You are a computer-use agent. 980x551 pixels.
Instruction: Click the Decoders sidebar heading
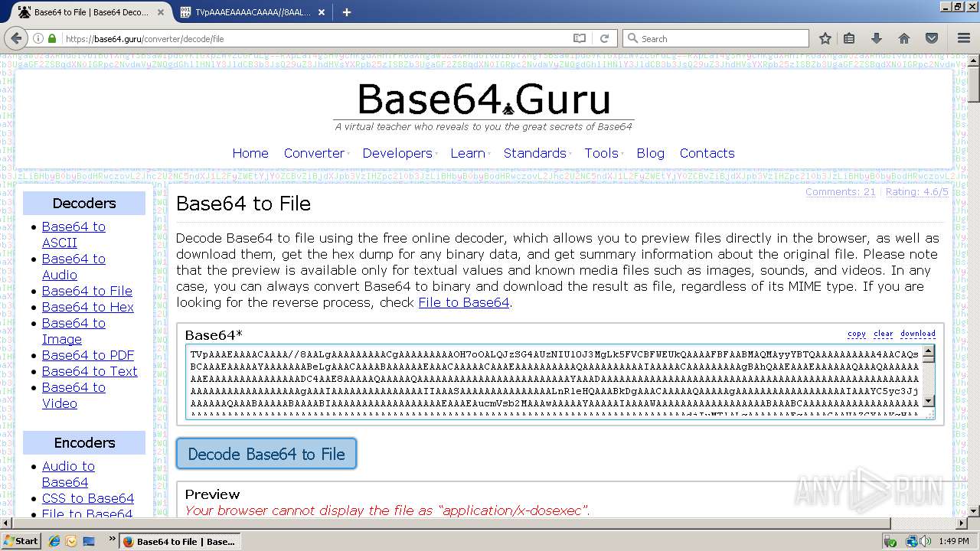[x=84, y=203]
